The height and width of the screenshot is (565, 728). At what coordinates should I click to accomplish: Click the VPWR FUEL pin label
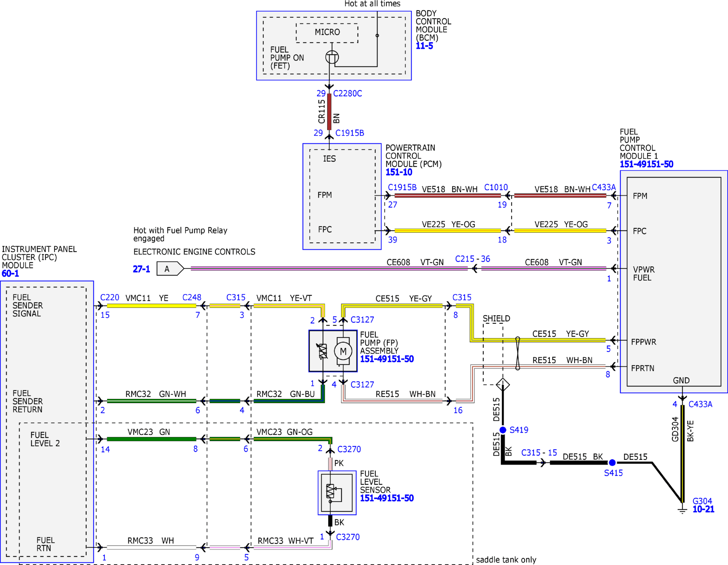pyautogui.click(x=644, y=274)
